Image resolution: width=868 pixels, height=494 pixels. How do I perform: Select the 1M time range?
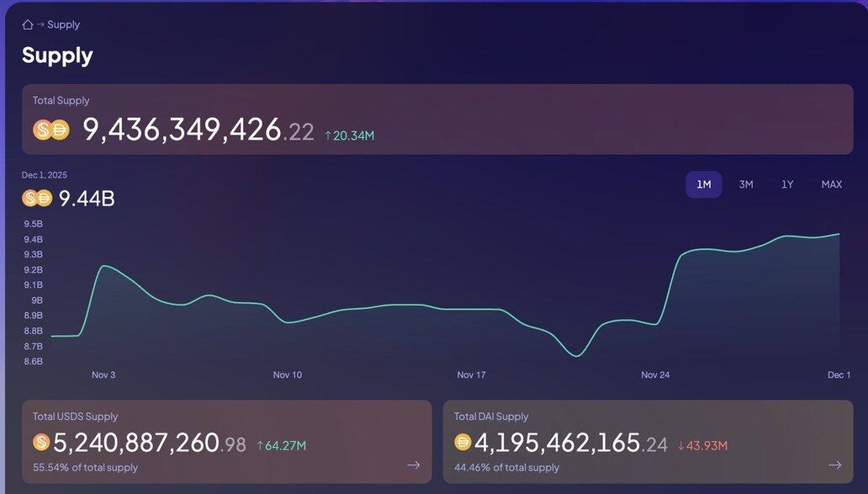pos(703,184)
